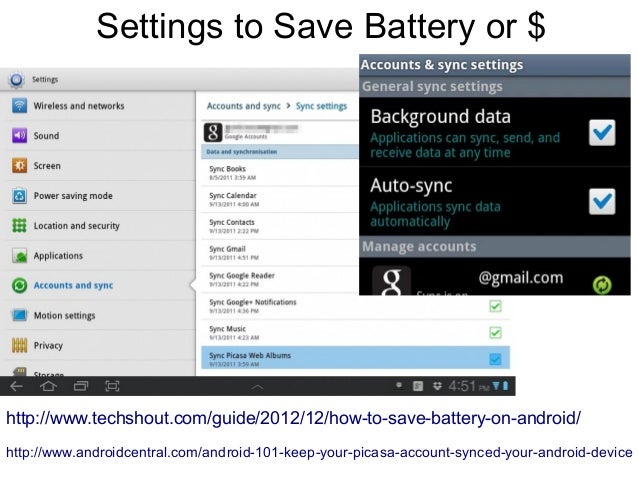Open Wireless and networks settings
The width and height of the screenshot is (638, 479).
(100, 106)
